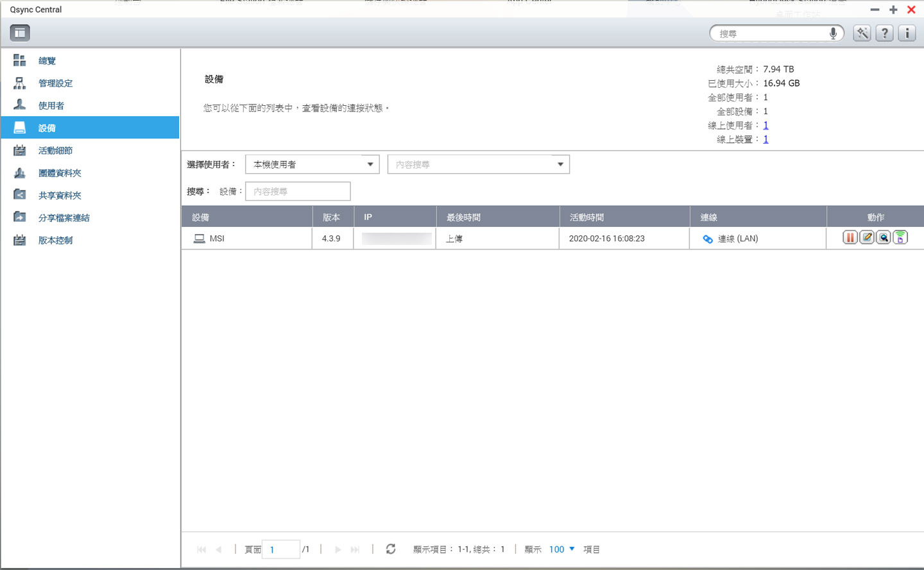The height and width of the screenshot is (570, 924).
Task: Go to the first page
Action: point(201,549)
